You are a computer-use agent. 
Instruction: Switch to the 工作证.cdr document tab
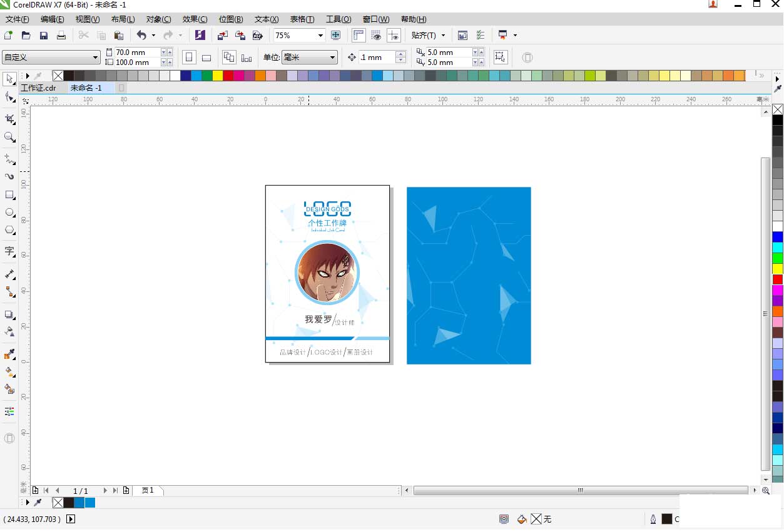(38, 88)
